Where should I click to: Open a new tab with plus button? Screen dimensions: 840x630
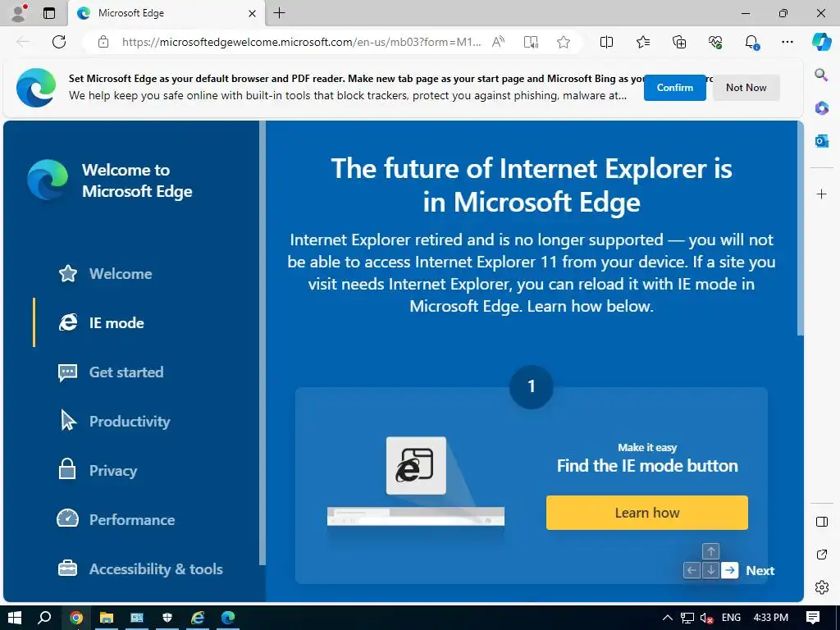coord(279,13)
